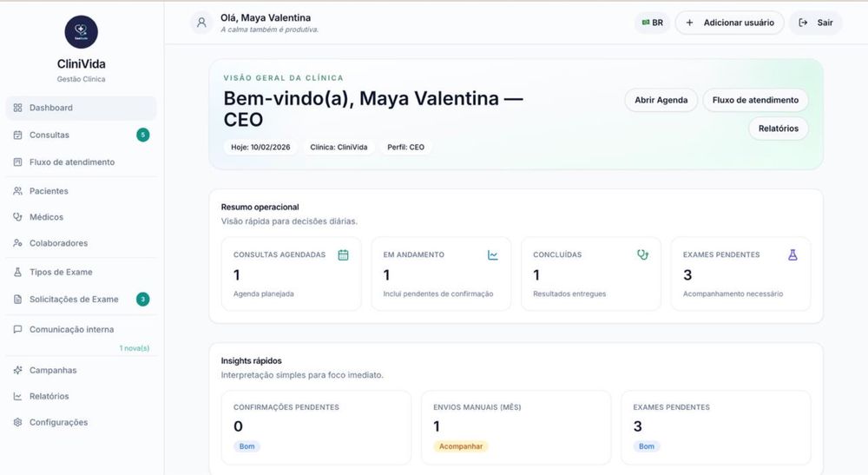Click the Médicos stethoscope icon in sidebar
868x475 pixels.
[x=17, y=216]
